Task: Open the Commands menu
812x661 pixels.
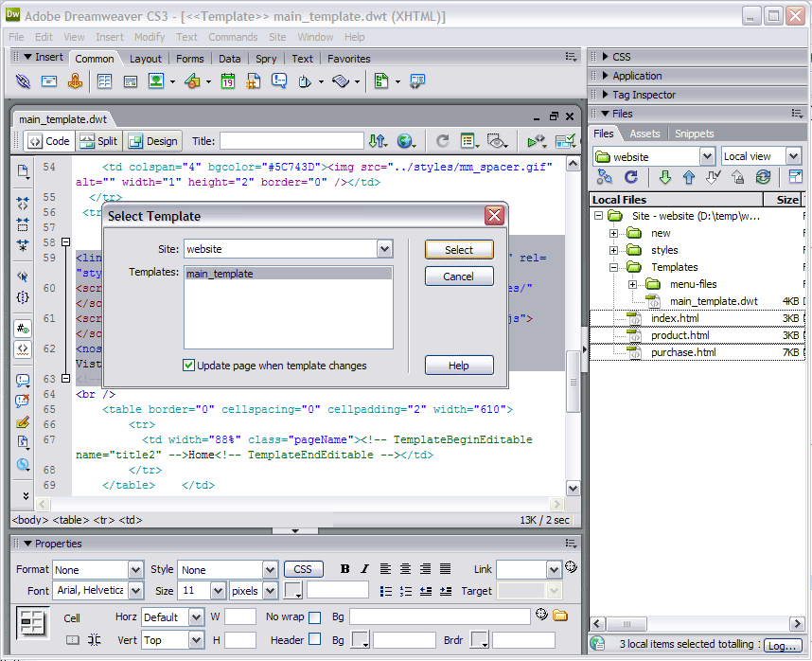Action: pyautogui.click(x=233, y=37)
